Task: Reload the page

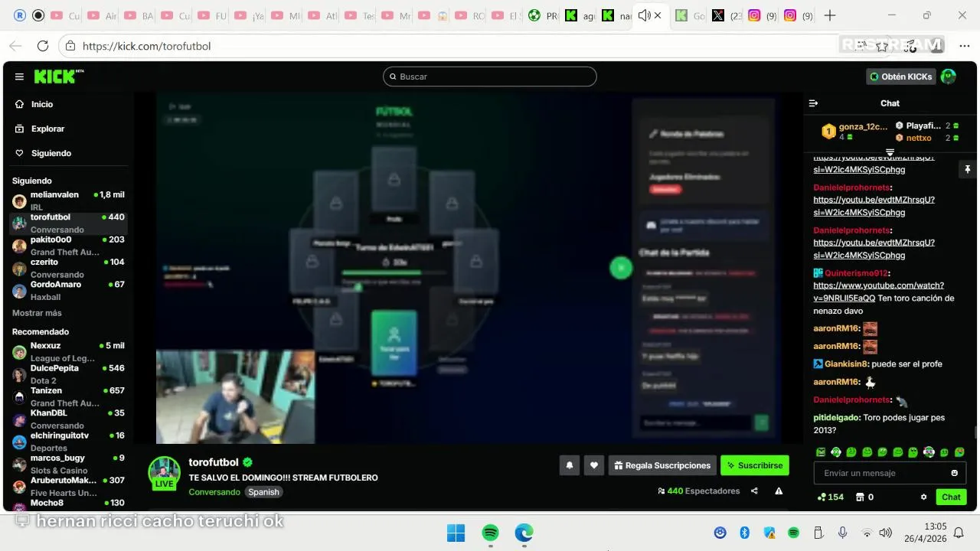Action: pos(43,46)
